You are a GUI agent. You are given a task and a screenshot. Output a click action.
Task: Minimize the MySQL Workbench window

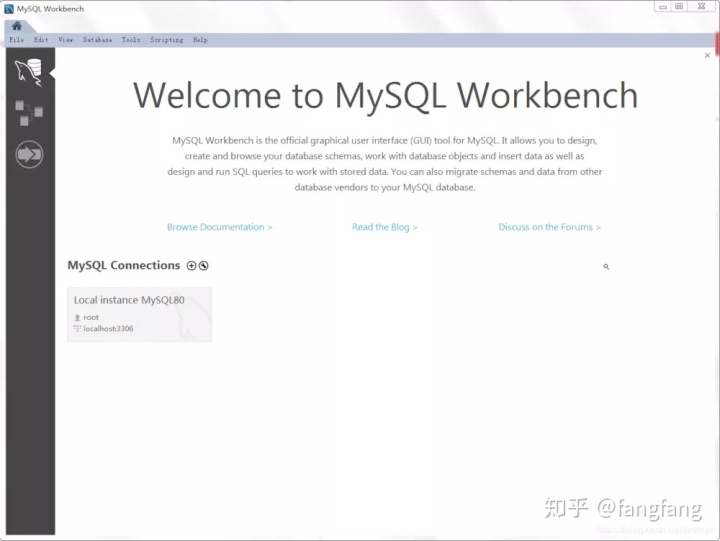pos(663,6)
